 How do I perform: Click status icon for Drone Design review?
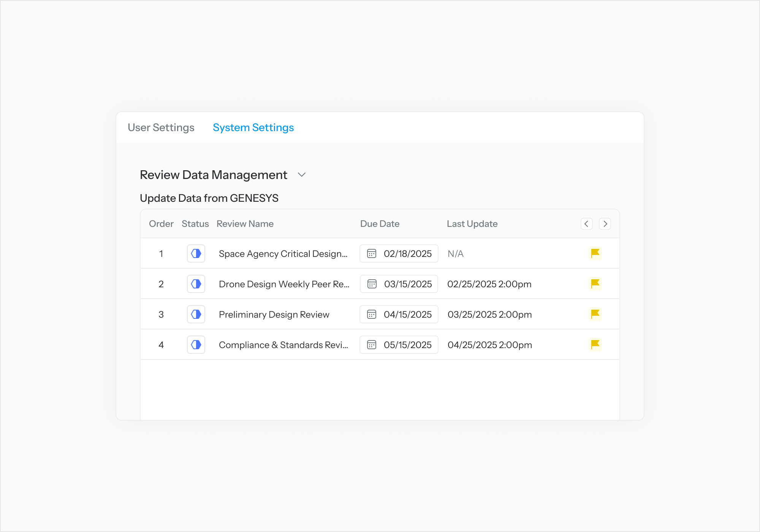(196, 284)
